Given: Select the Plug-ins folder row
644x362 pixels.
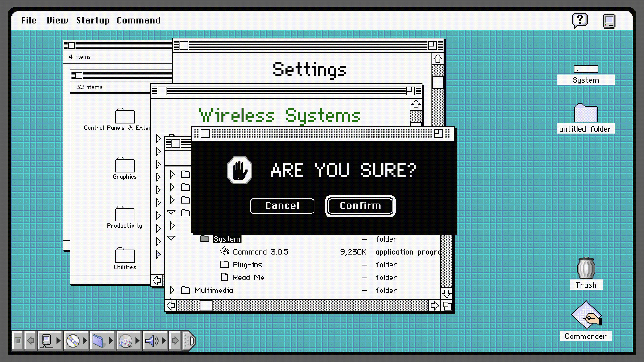Looking at the screenshot, I should click(247, 265).
